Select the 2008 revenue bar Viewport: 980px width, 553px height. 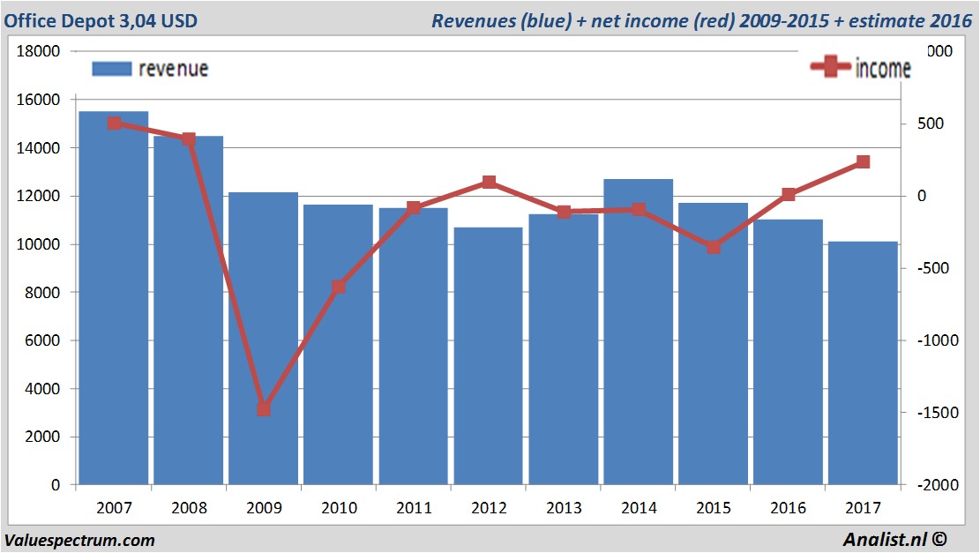(x=188, y=310)
